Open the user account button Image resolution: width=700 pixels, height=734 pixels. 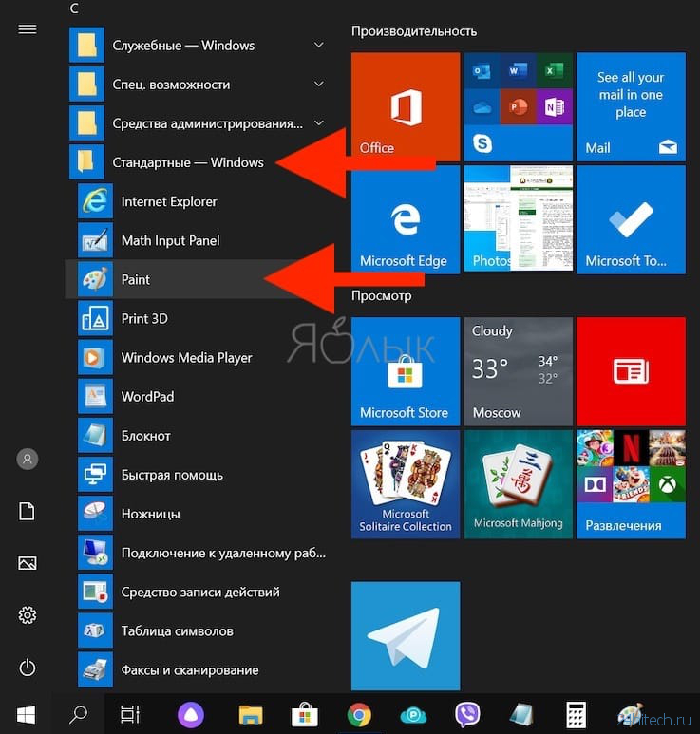click(x=28, y=459)
